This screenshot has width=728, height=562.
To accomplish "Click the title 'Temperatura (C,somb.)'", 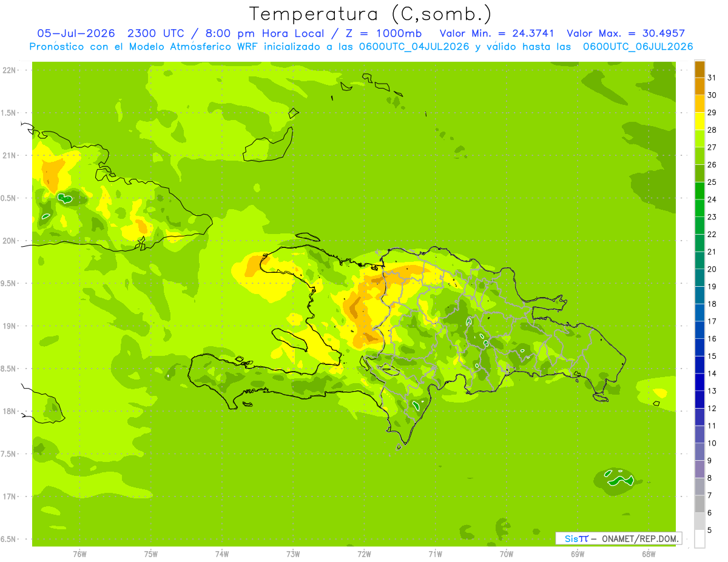I will click(x=371, y=14).
